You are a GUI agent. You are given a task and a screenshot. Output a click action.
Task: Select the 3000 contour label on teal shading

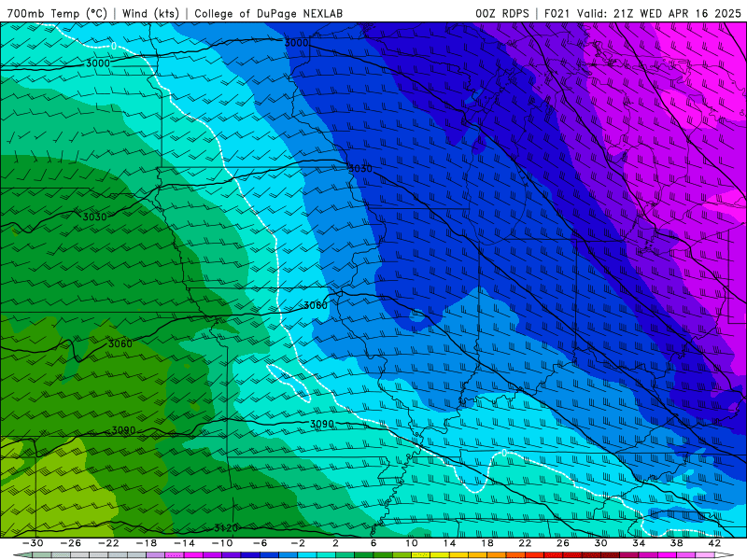tap(98, 63)
